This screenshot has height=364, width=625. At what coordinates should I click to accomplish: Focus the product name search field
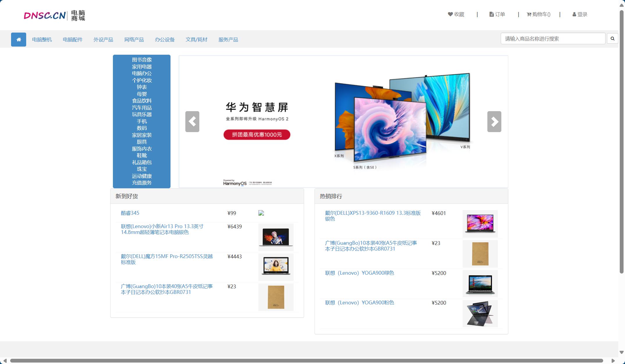point(553,39)
